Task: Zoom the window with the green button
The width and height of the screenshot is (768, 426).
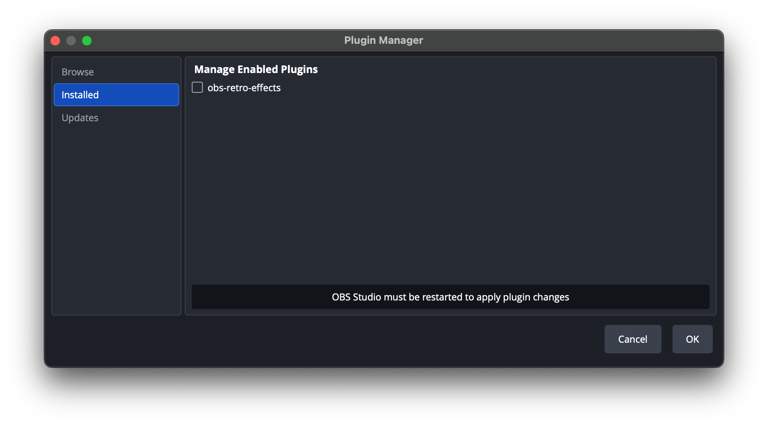Action: [87, 41]
